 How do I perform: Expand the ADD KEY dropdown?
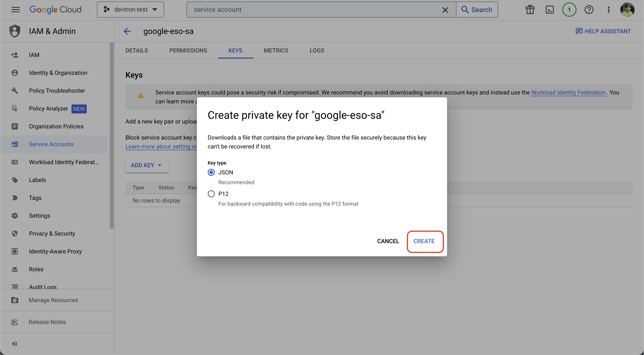(147, 165)
